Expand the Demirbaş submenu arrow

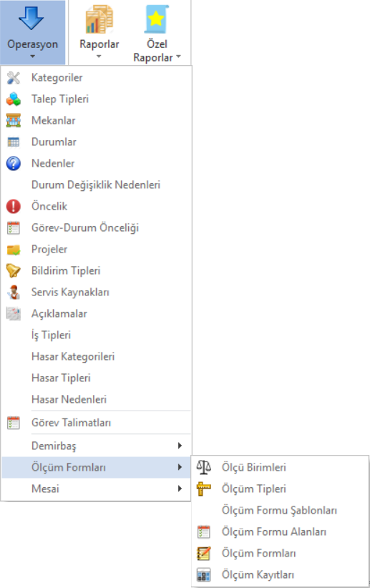pos(180,446)
